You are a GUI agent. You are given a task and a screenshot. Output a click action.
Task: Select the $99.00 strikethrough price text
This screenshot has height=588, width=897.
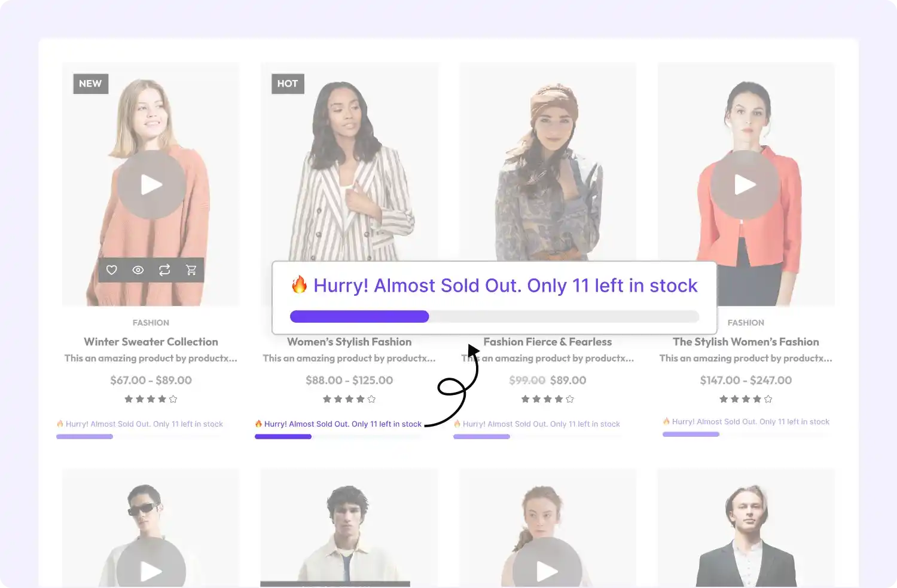[526, 380]
